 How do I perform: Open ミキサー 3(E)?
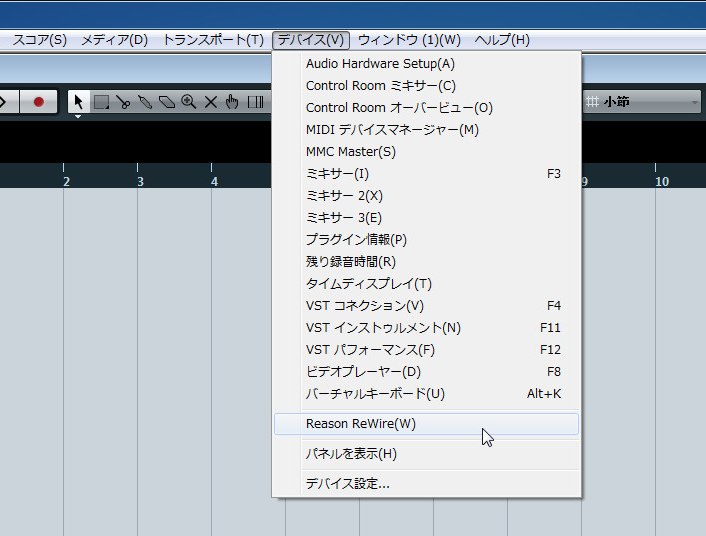pyautogui.click(x=426, y=218)
